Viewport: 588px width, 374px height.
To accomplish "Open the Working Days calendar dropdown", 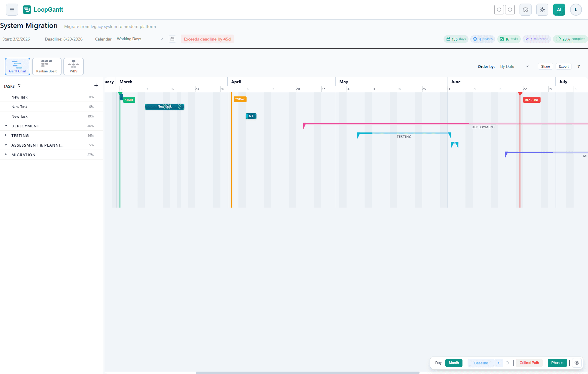I will click(x=140, y=39).
